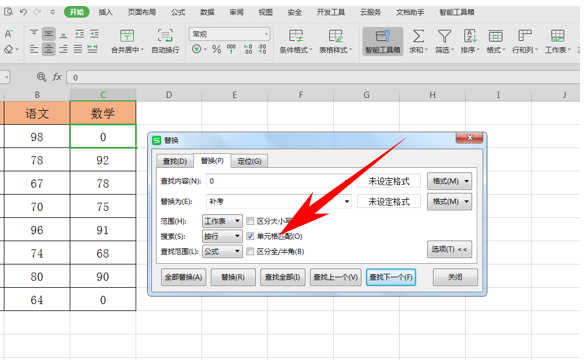Switch to 定位(G) tab in dialog
The image size is (584, 360).
[x=249, y=161]
